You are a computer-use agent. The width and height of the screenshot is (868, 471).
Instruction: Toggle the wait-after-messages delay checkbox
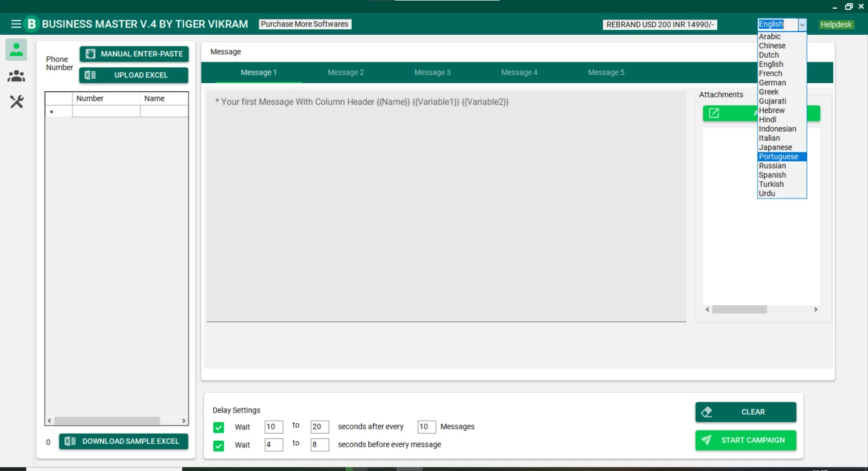(218, 428)
